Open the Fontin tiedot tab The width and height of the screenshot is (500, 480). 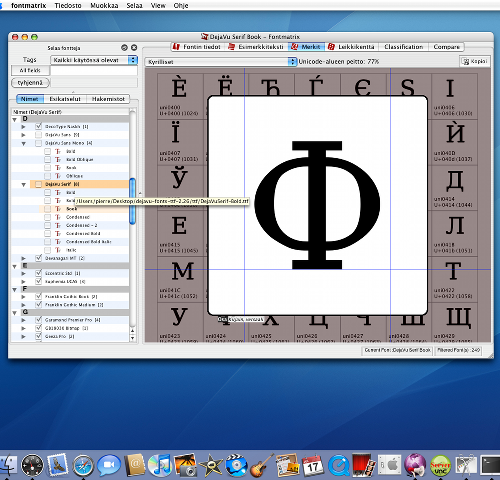click(197, 47)
